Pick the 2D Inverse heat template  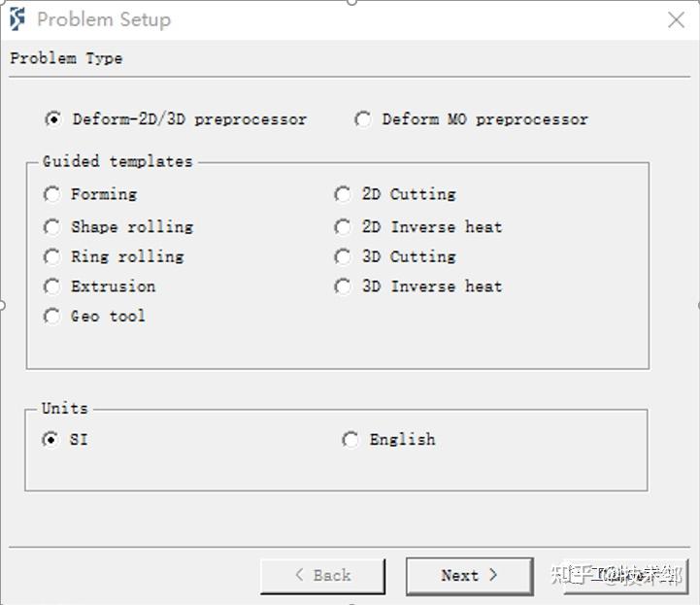(343, 227)
